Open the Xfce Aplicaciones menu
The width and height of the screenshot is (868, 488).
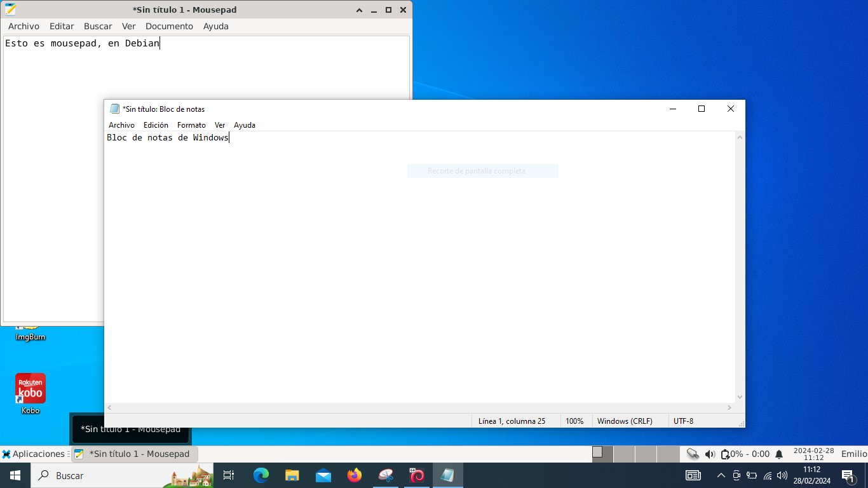coord(33,454)
